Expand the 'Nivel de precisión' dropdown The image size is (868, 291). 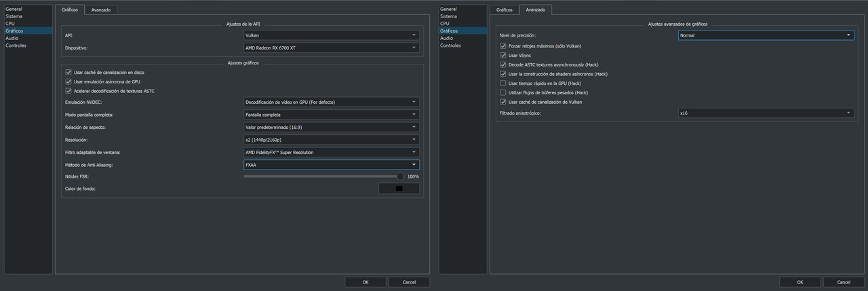[766, 35]
